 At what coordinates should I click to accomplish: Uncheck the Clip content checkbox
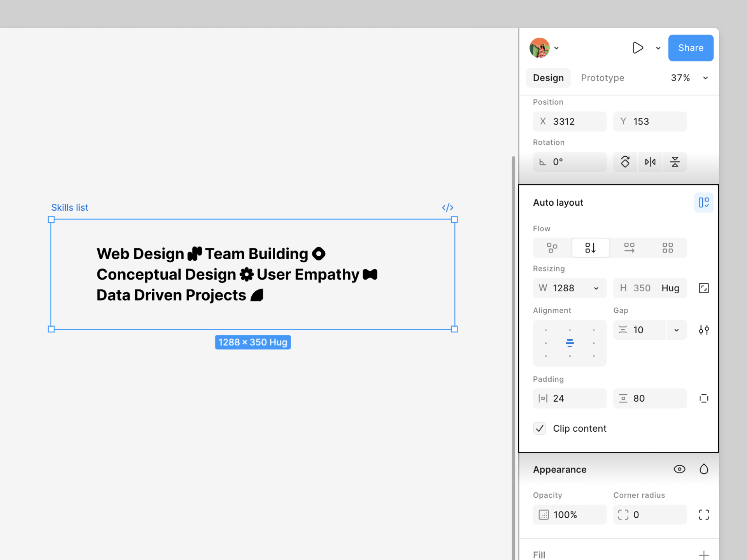pos(540,429)
